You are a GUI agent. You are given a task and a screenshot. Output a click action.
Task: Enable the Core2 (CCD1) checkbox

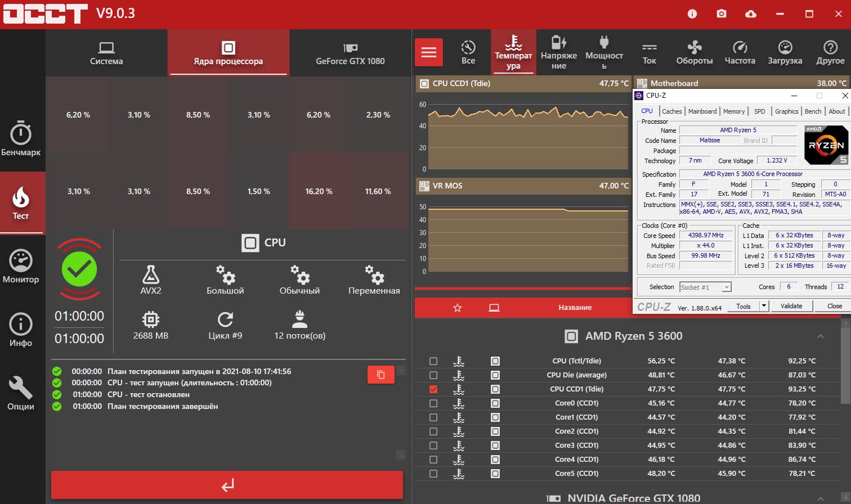pyautogui.click(x=433, y=431)
